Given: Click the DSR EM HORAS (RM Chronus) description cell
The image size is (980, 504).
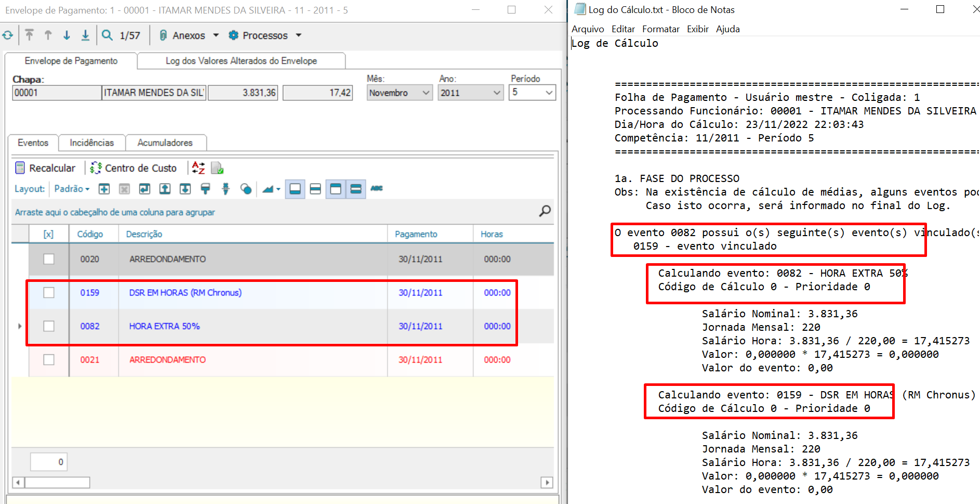Looking at the screenshot, I should click(253, 293).
